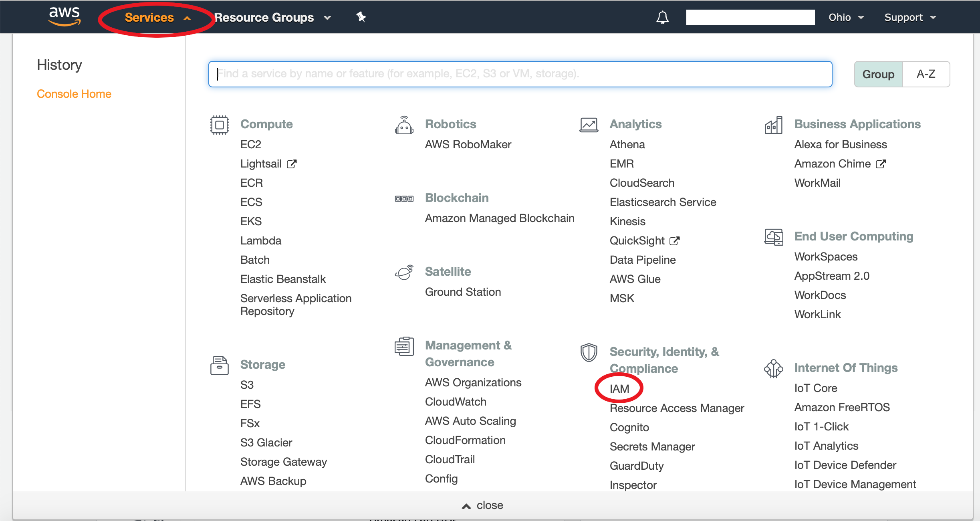Viewport: 980px width, 521px height.
Task: Click the find a service search box
Action: (520, 74)
